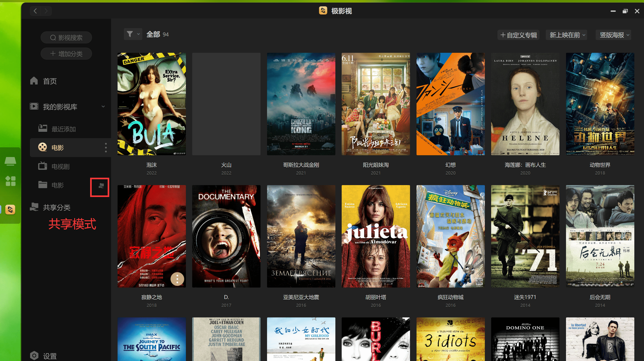Open the 首页 home page
The image size is (644, 361).
click(50, 81)
